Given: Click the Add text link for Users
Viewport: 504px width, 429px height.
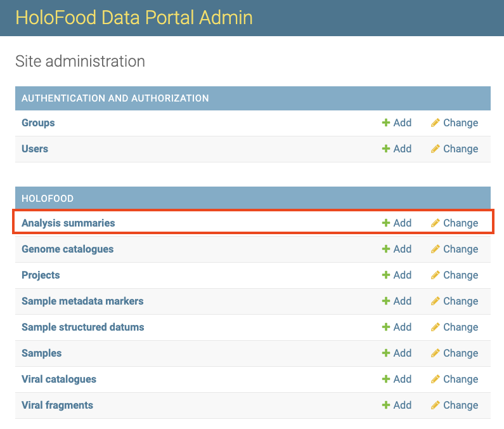Looking at the screenshot, I should tap(403, 148).
